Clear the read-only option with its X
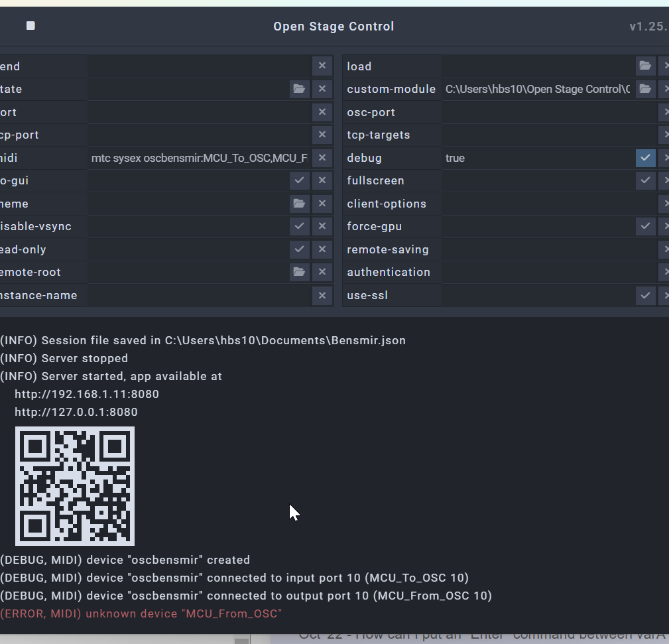This screenshot has height=644, width=669. pyautogui.click(x=322, y=249)
